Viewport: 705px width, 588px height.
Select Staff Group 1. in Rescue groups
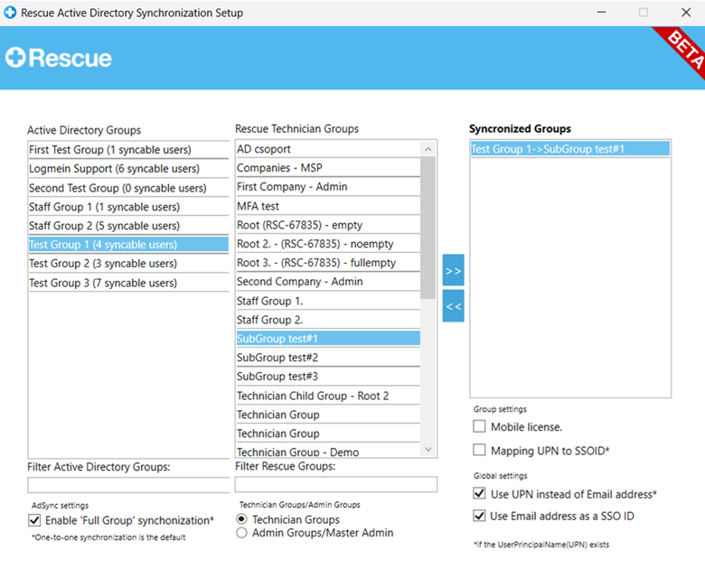(328, 301)
